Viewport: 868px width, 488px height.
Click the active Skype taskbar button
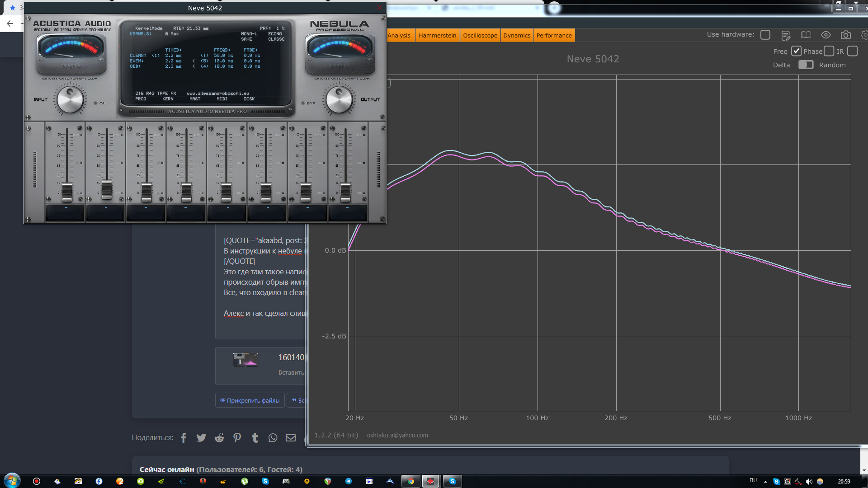pos(452,481)
